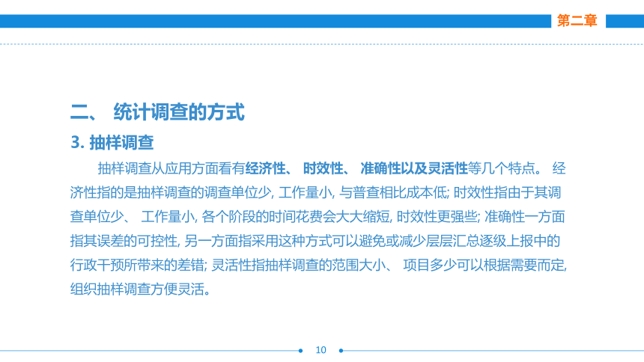Click the line starting '指其误差的可控性'
The image size is (644, 362).
(315, 241)
